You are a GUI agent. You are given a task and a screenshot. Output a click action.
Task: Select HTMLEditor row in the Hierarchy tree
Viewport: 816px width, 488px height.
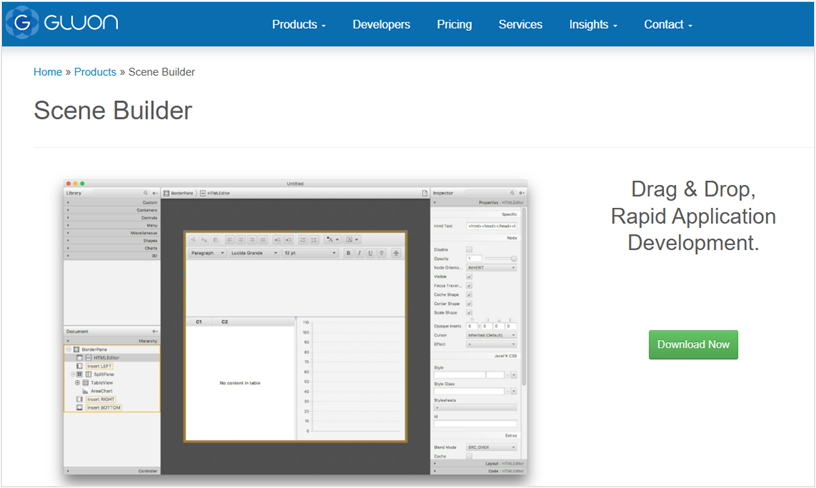tap(111, 358)
